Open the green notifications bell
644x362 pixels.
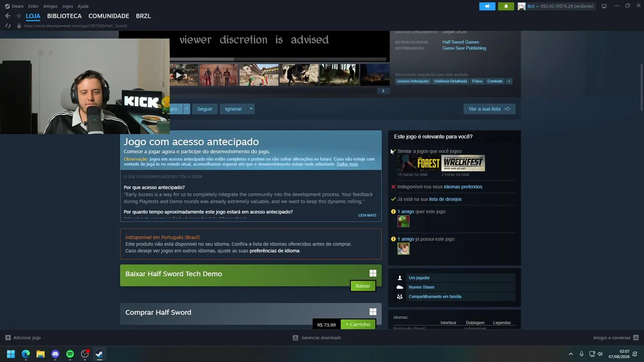pos(506,6)
